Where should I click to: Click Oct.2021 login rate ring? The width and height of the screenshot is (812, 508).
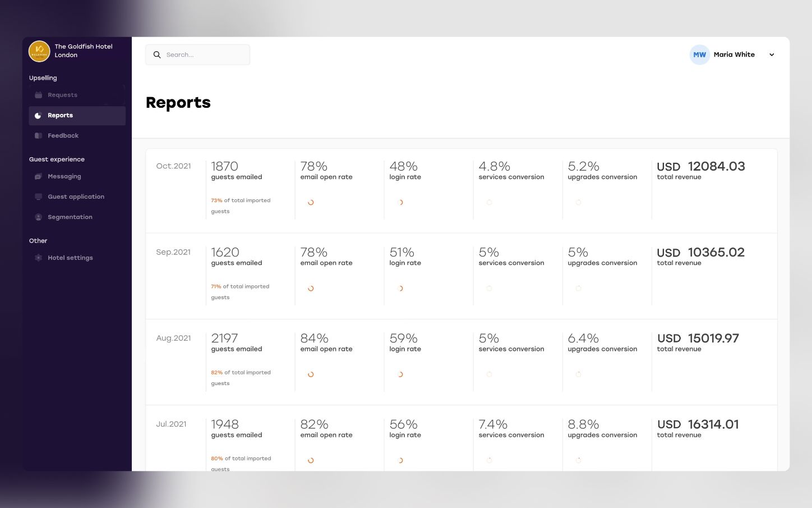point(400,203)
